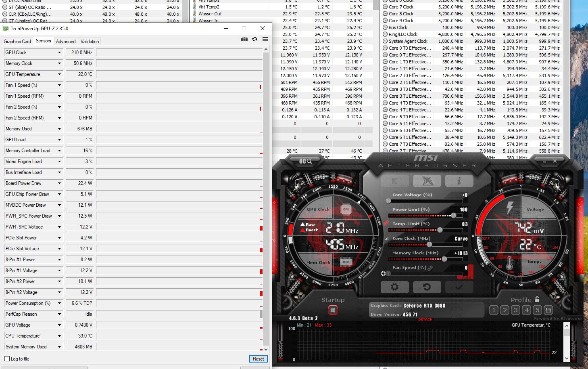588x369 pixels.
Task: Click the CLR (CBo/LLC/Ring) sensor row
Action: click(x=91, y=14)
